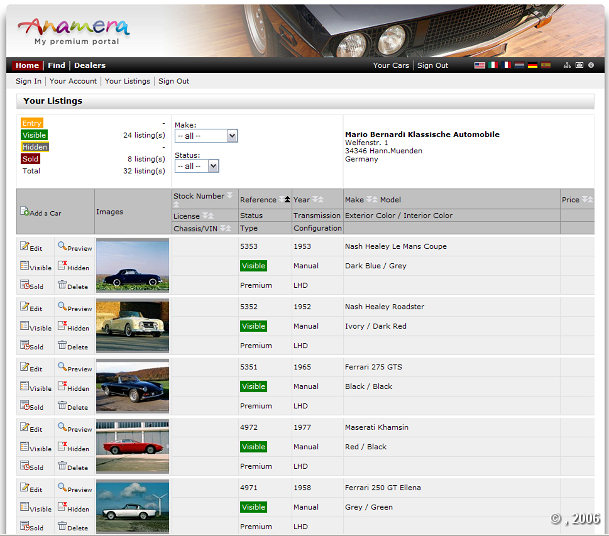This screenshot has height=536, width=609.
Task: Open Your Account in the submenu
Action: [x=73, y=81]
